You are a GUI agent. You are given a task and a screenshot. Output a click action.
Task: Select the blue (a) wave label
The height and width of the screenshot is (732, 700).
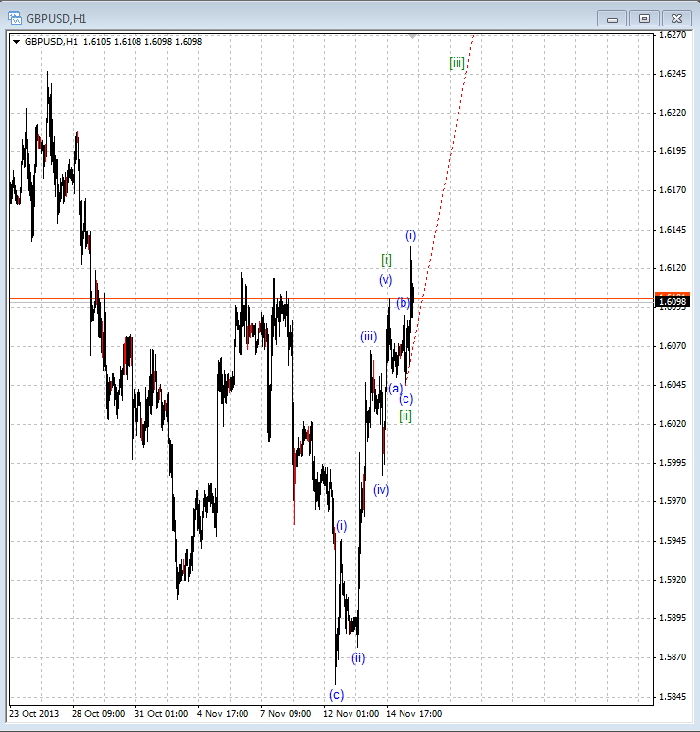(395, 388)
